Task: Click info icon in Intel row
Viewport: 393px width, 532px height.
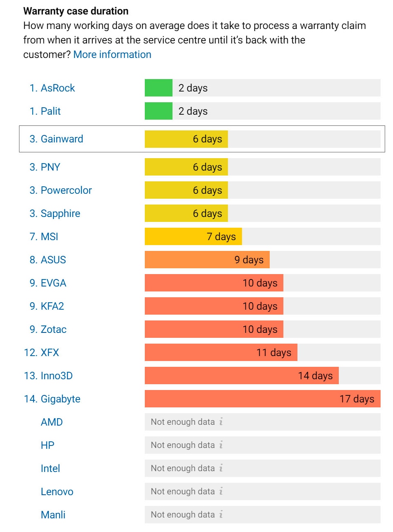Action: [221, 469]
